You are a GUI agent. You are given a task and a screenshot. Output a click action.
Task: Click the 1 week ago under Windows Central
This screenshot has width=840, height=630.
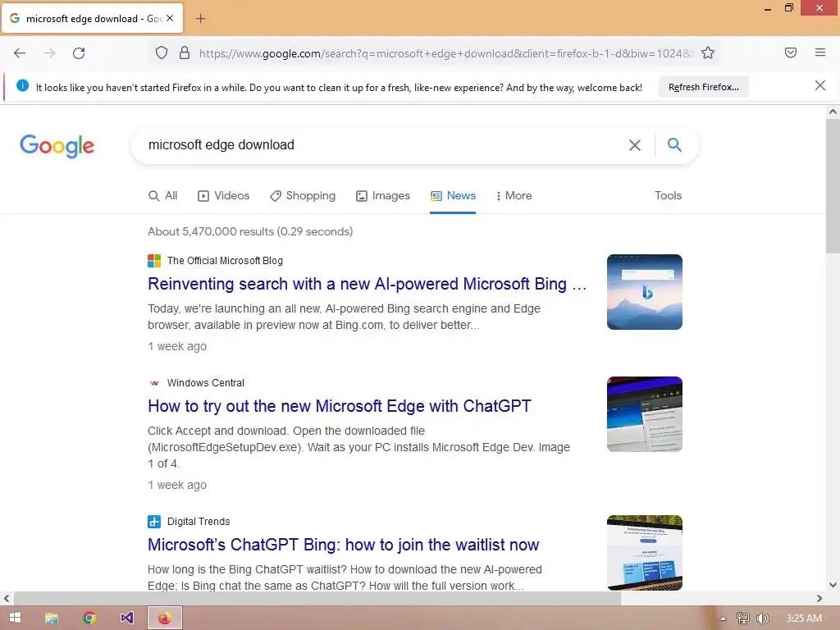coord(177,486)
